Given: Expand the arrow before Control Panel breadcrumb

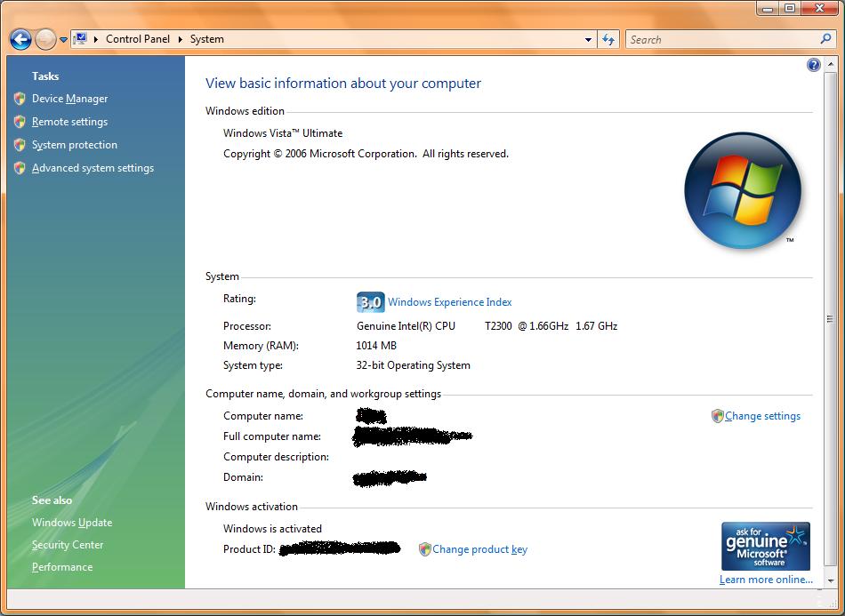Looking at the screenshot, I should 96,39.
